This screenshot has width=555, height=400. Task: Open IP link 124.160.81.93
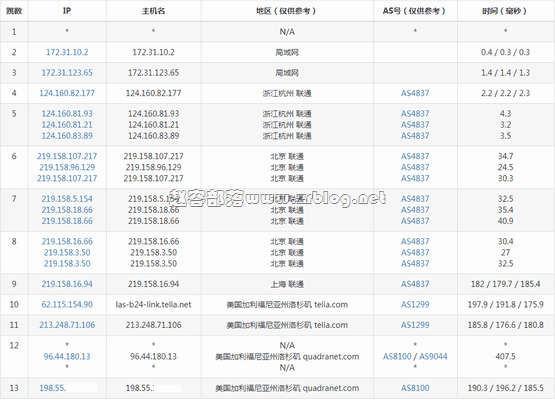point(67,114)
